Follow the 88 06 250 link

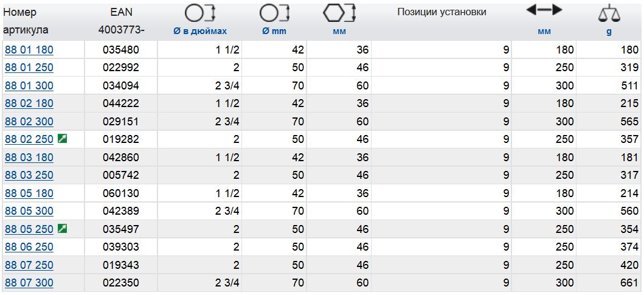tap(29, 247)
